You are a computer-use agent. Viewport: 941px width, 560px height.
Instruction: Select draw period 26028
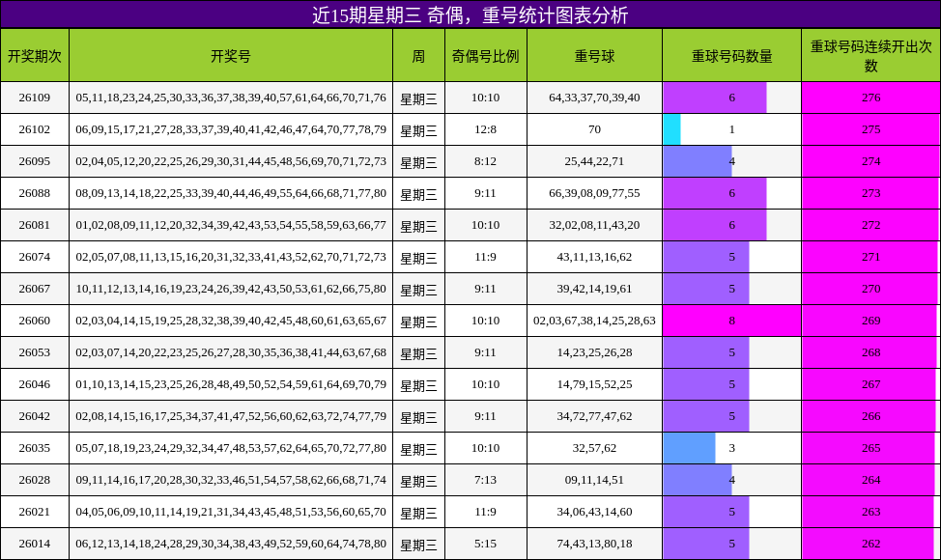pyautogui.click(x=35, y=479)
